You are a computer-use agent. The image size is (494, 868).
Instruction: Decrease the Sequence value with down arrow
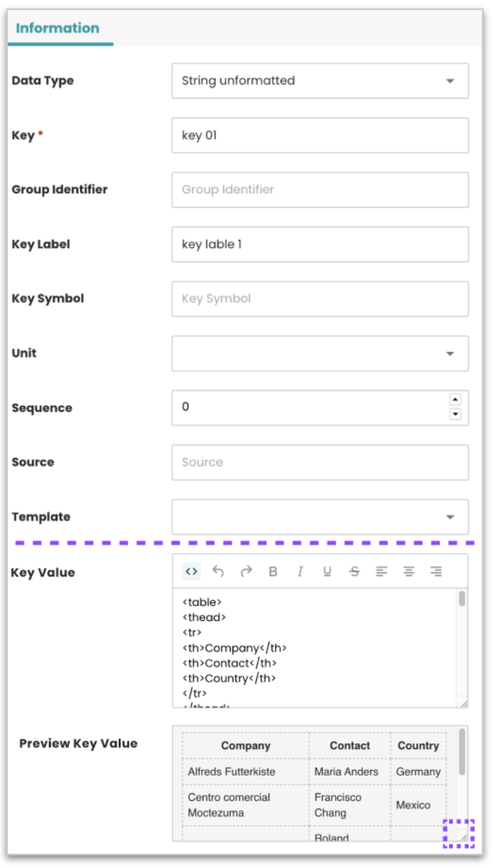point(455,414)
